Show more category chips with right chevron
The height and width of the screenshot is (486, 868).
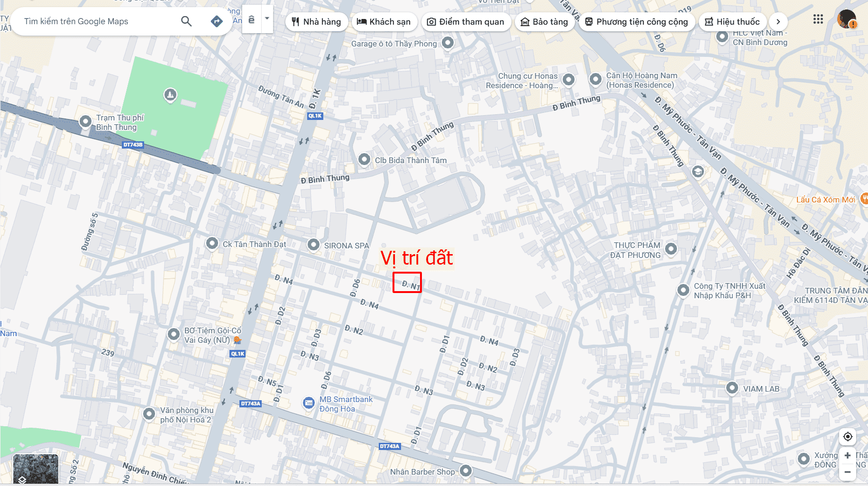(x=778, y=22)
